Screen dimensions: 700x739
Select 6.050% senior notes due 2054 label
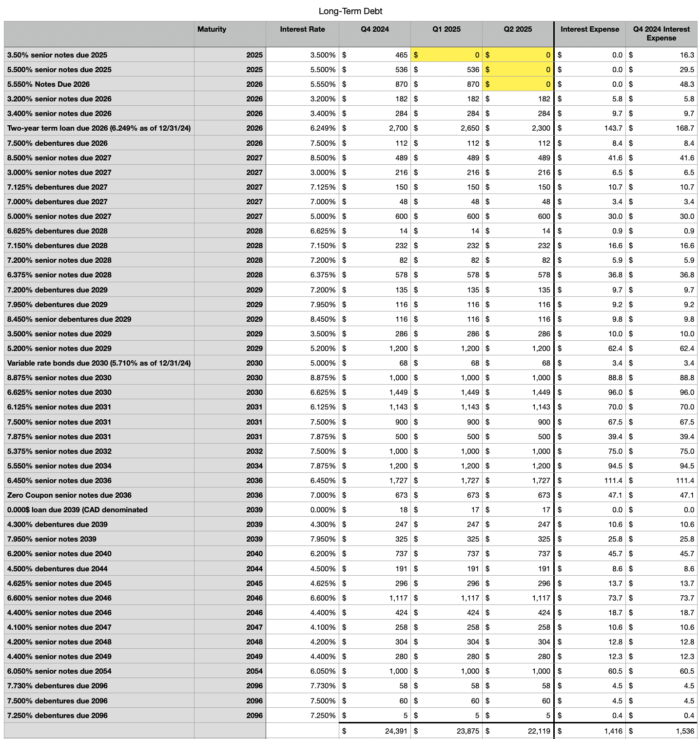[59, 671]
